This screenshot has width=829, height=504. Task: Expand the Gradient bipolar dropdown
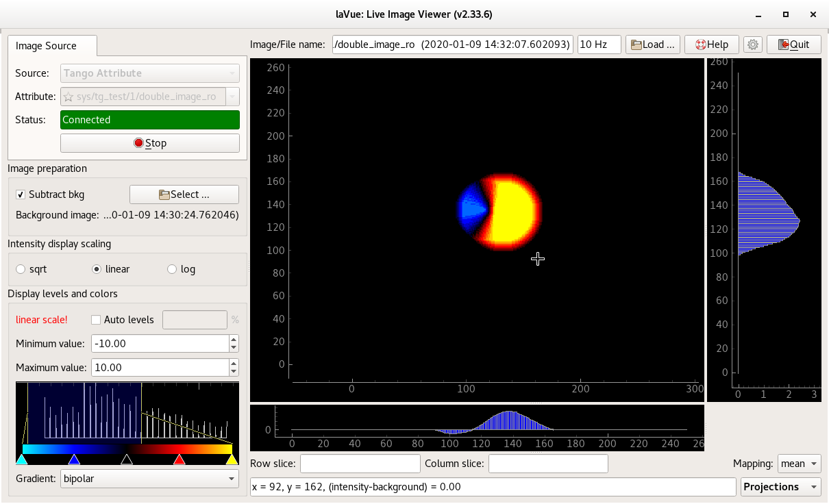[x=149, y=479]
